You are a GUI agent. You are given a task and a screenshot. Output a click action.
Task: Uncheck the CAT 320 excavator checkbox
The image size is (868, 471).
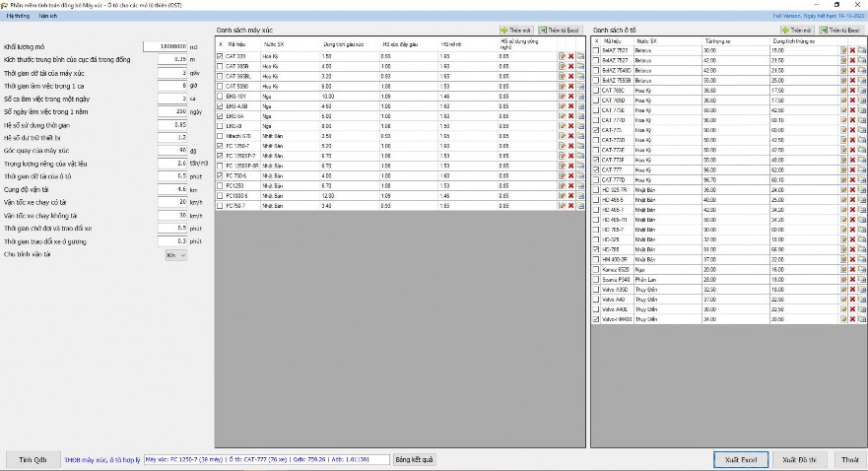(x=220, y=56)
